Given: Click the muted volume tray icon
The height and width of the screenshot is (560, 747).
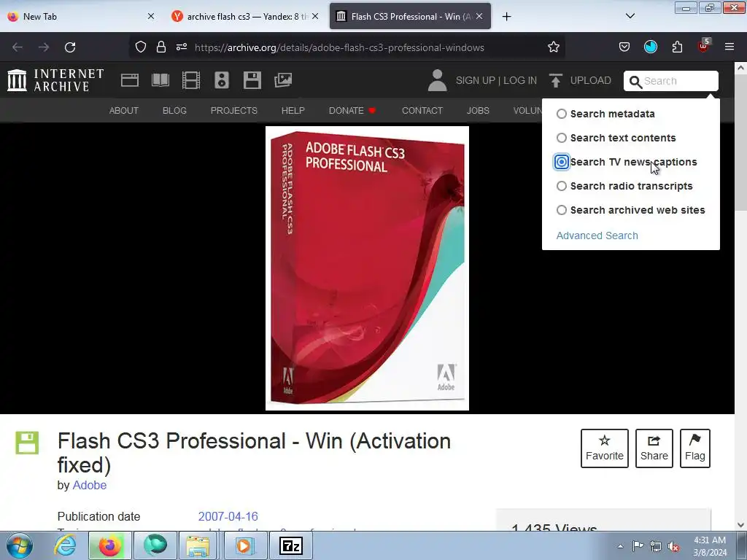Looking at the screenshot, I should pos(673,547).
